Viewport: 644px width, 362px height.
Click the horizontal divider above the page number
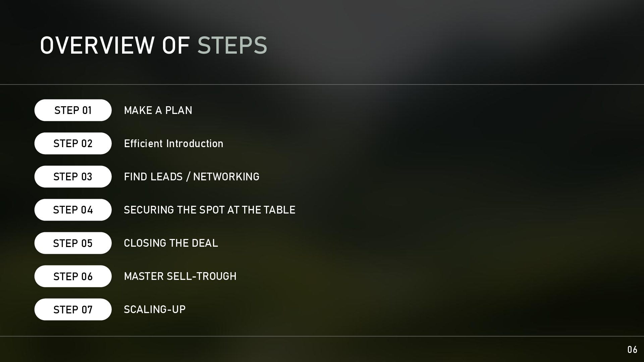tap(322, 336)
